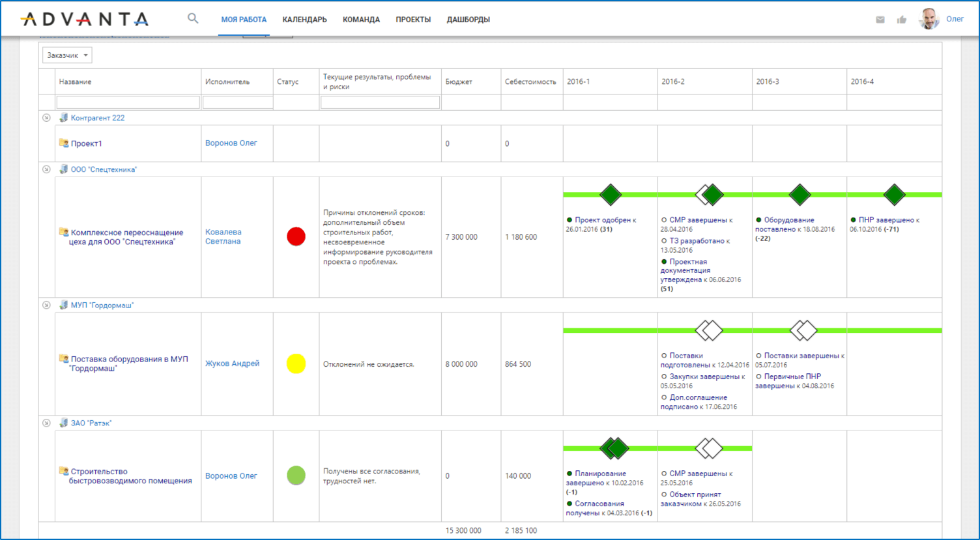
Task: Click the ADVANTA logo
Action: point(85,20)
